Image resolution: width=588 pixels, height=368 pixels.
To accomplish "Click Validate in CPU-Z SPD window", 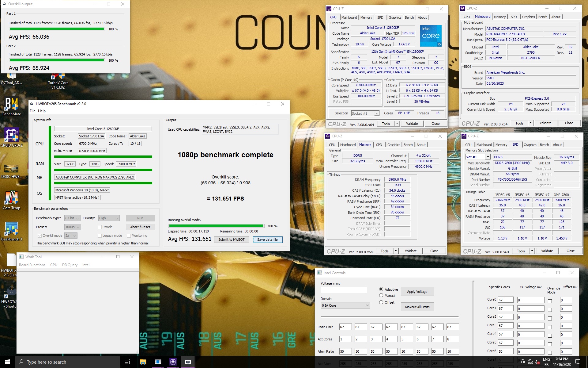I will pyautogui.click(x=547, y=251).
